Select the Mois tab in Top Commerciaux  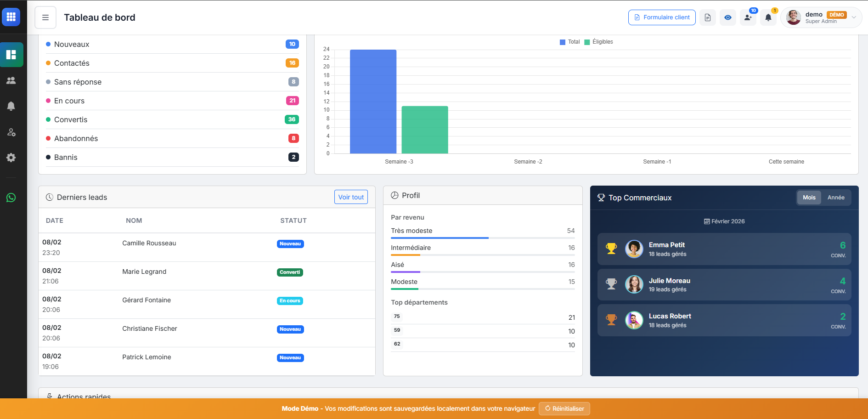[809, 198]
